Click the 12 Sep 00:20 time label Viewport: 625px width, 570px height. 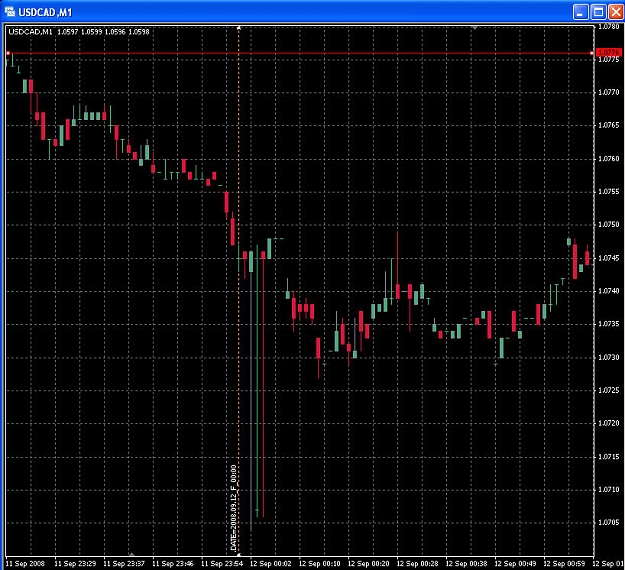tap(369, 564)
